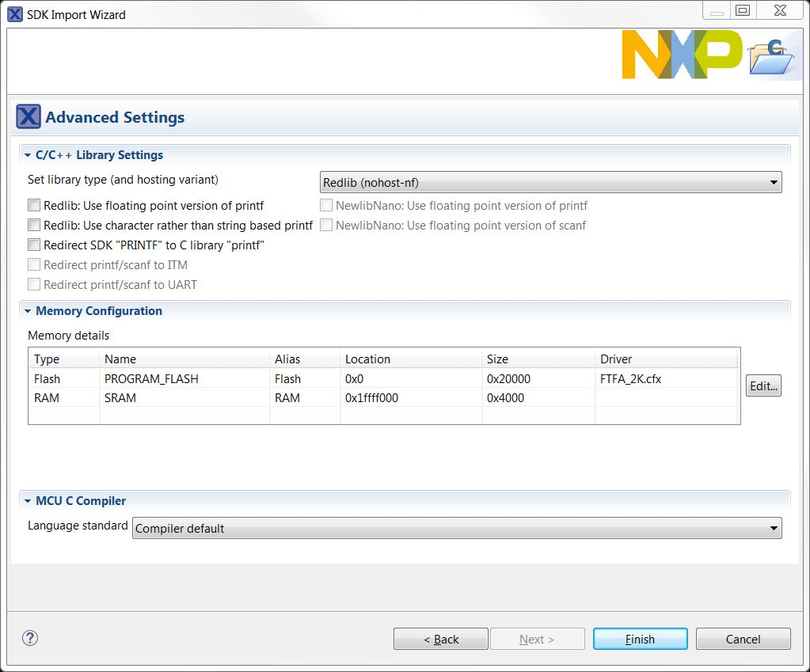Click the NXP logo in header
The image size is (810, 672).
(x=682, y=55)
